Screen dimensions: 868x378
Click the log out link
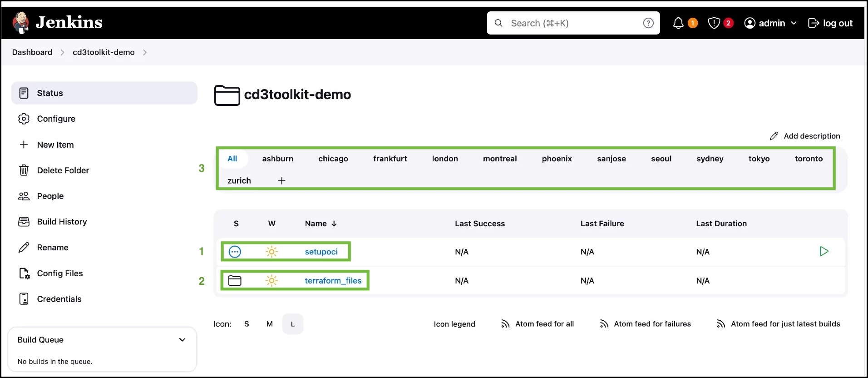point(830,23)
